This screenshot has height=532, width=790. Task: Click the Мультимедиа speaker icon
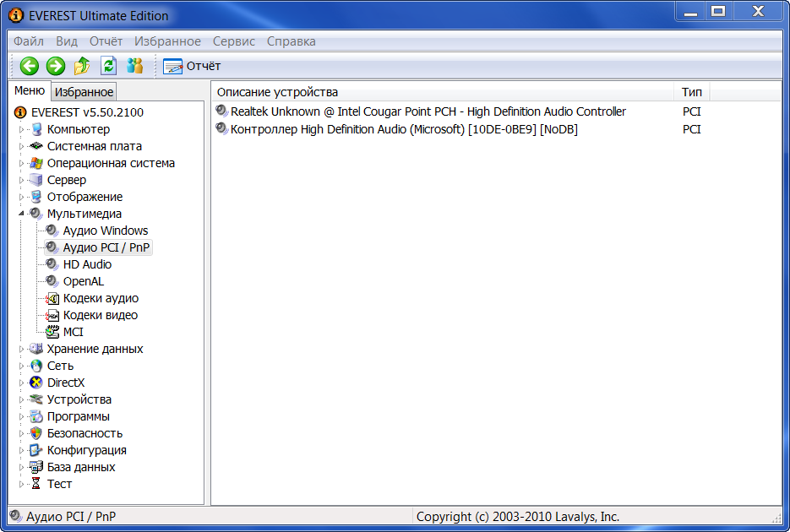click(36, 214)
